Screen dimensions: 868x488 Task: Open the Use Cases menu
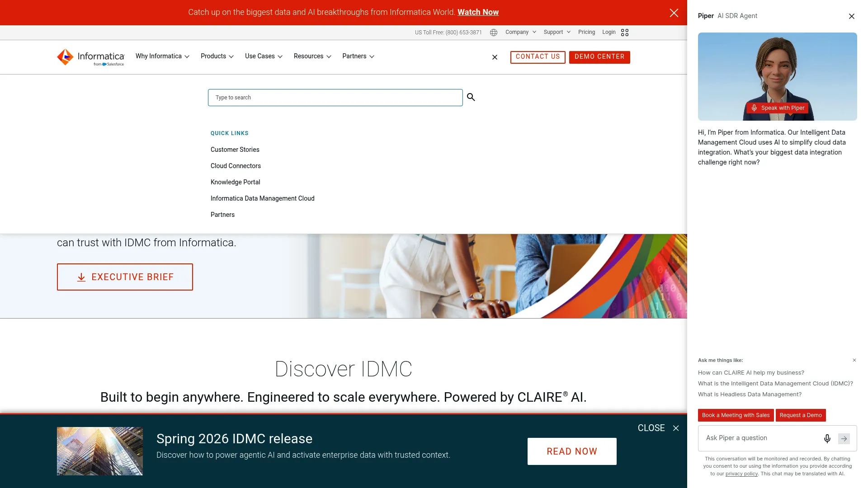coord(264,56)
